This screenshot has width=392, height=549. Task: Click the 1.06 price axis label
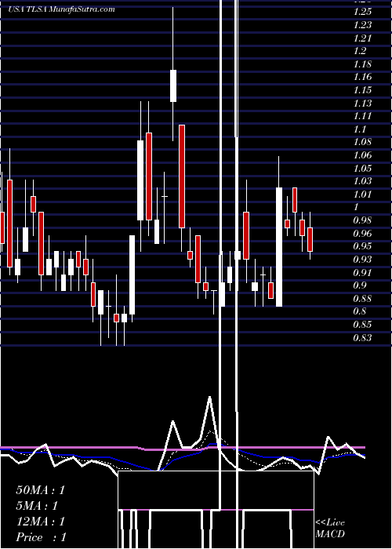[x=362, y=155]
